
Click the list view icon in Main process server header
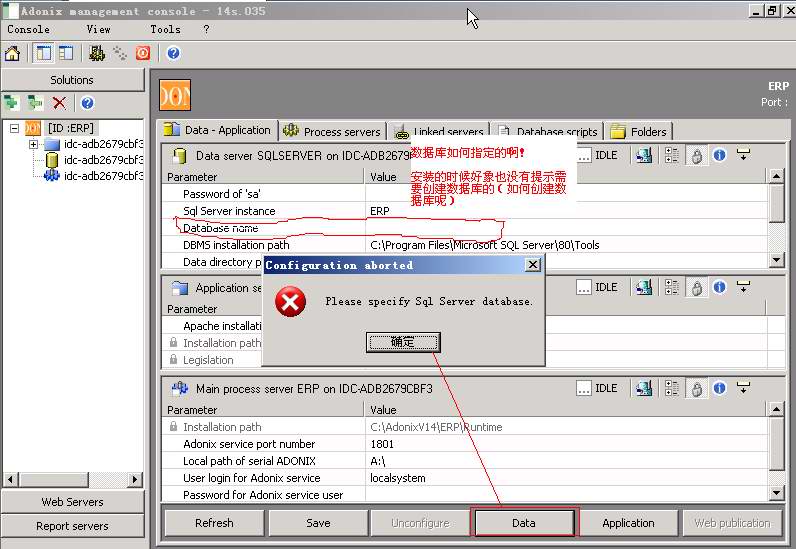[671, 388]
